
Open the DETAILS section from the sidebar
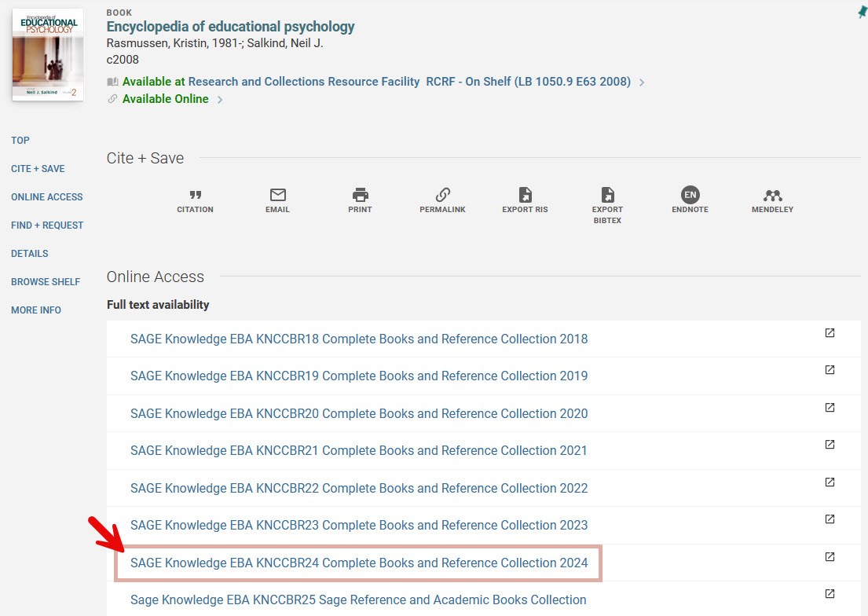(29, 253)
